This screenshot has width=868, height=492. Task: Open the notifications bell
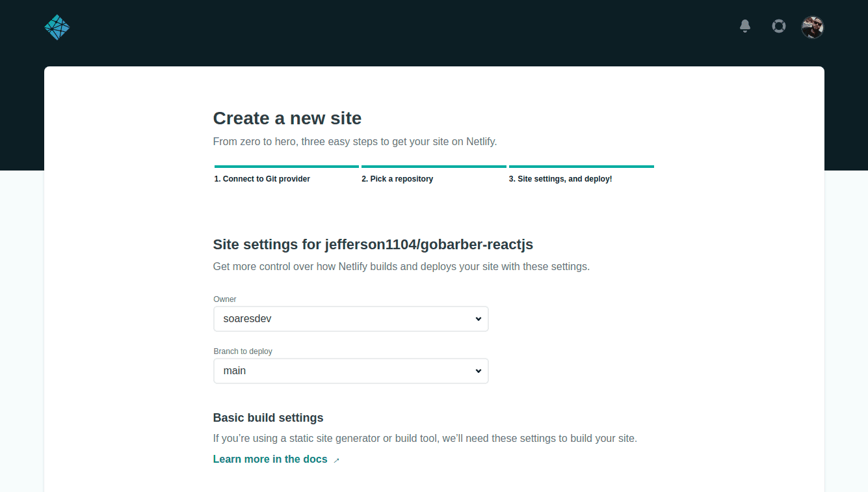tap(745, 26)
